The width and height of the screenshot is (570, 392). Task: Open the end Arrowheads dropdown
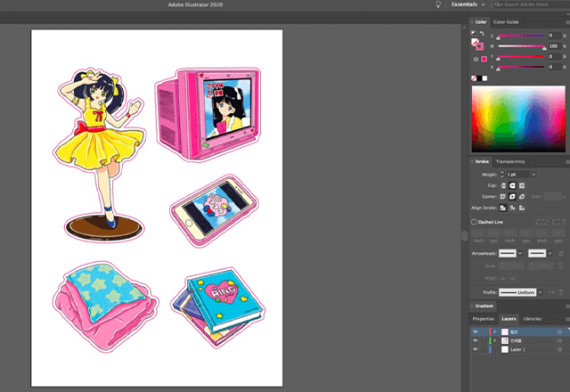coord(550,253)
